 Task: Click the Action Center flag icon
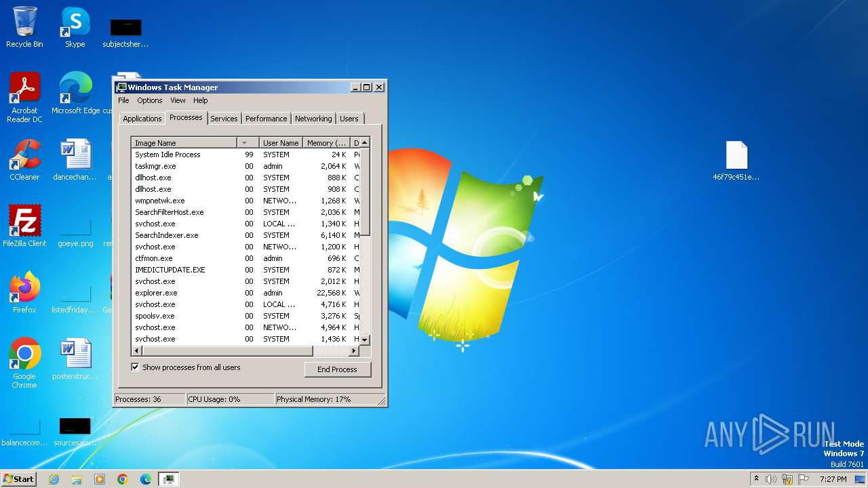pos(804,479)
